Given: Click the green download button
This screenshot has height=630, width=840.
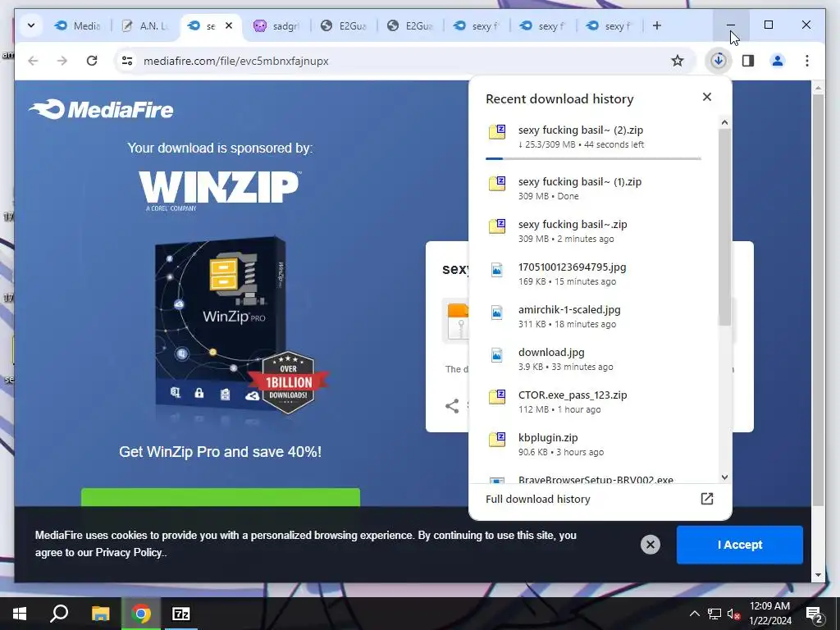Looking at the screenshot, I should (x=220, y=496).
